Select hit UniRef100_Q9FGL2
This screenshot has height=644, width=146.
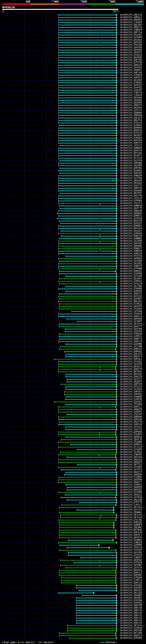point(131,359)
